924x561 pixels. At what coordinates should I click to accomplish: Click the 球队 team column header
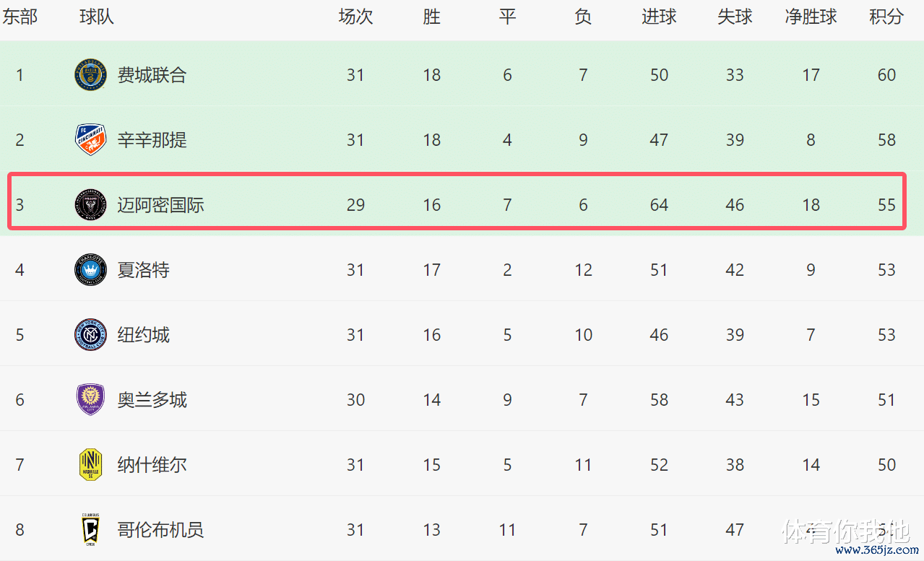97,17
